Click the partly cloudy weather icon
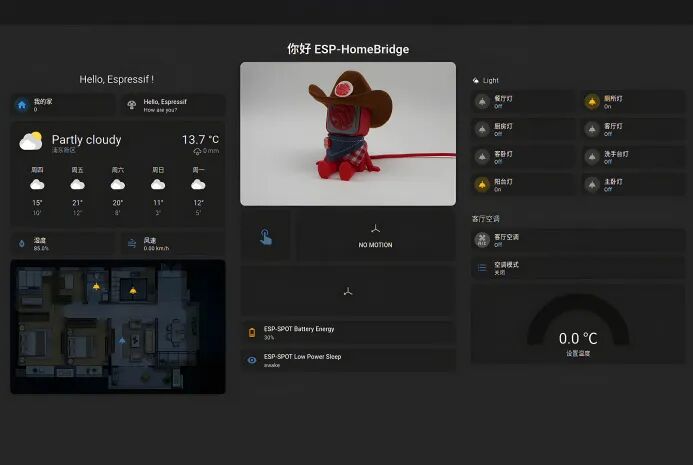693x465 pixels. tap(31, 142)
